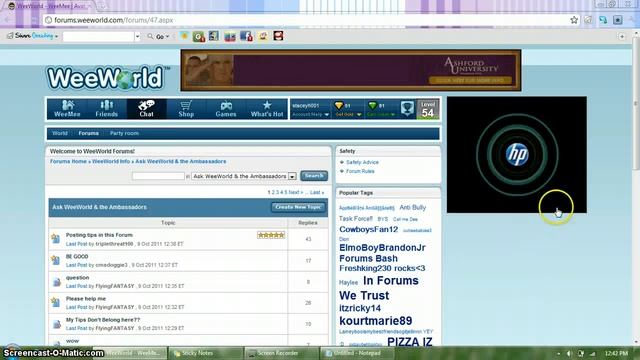
Task: Open Untitled - Notepad from the taskbar
Action: 357,353
